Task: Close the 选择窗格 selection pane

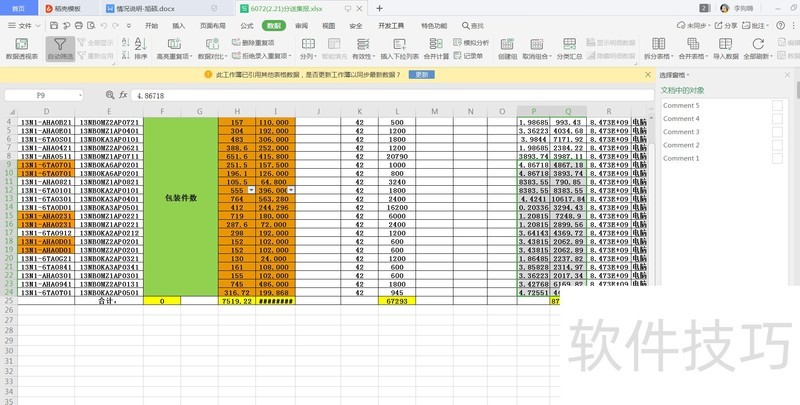Action: (787, 75)
